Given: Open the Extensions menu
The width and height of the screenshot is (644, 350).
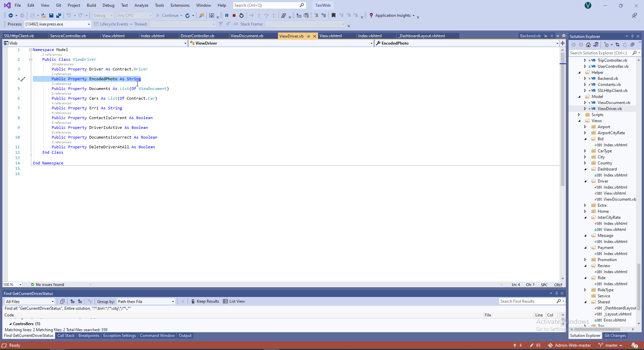Looking at the screenshot, I should coord(180,5).
